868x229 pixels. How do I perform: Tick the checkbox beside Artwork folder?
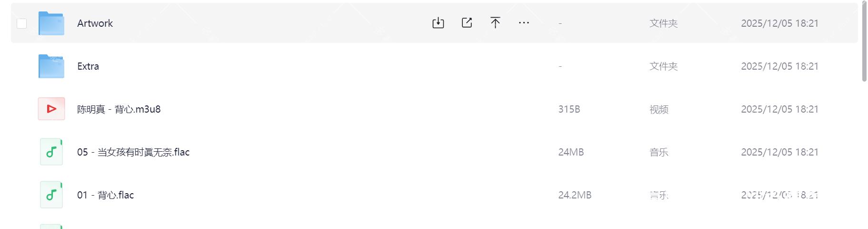pos(22,23)
